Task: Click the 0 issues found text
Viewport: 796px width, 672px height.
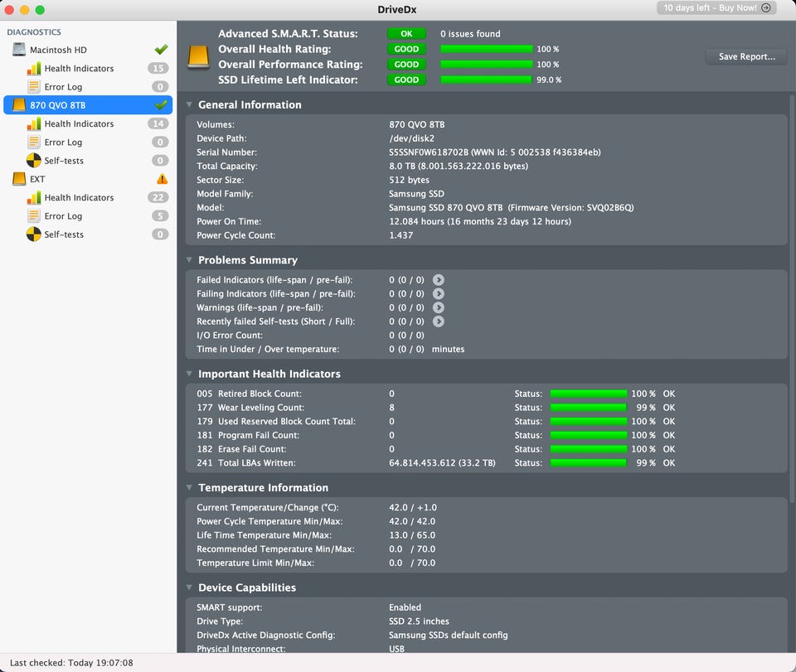Action: tap(470, 33)
